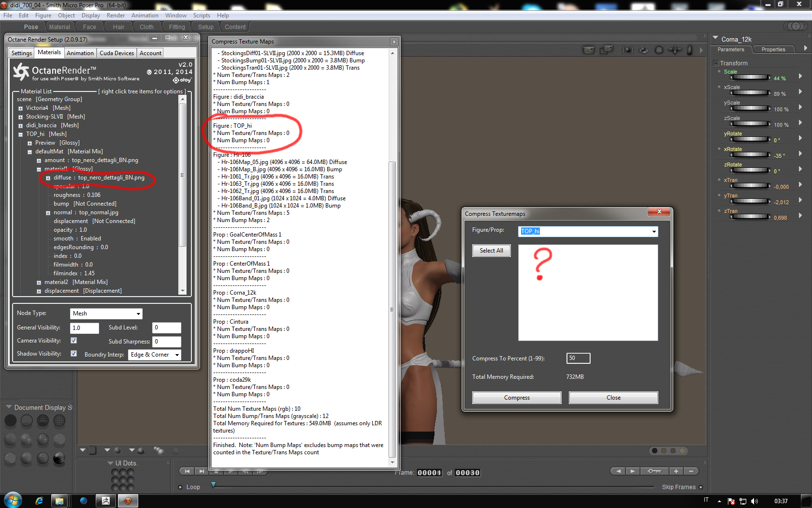
Task: Click the timeline scrubber marker
Action: click(213, 484)
